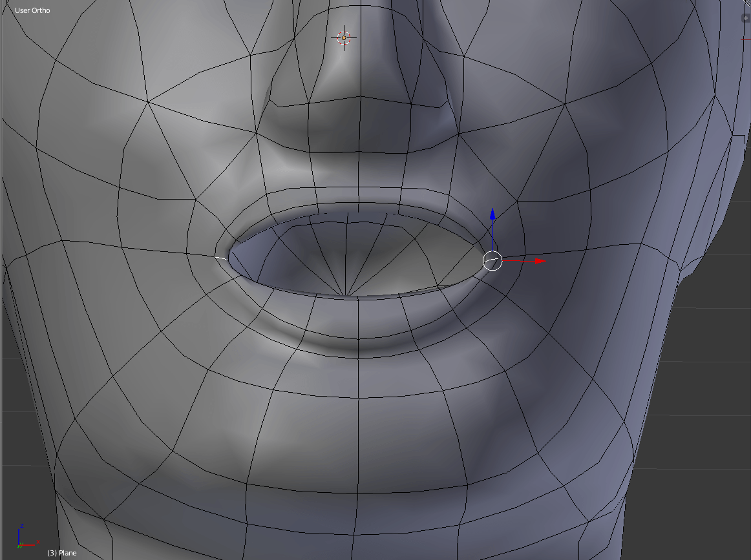Image resolution: width=751 pixels, height=560 pixels.
Task: Grab the red X-axis manipulator arrow
Action: coord(539,261)
